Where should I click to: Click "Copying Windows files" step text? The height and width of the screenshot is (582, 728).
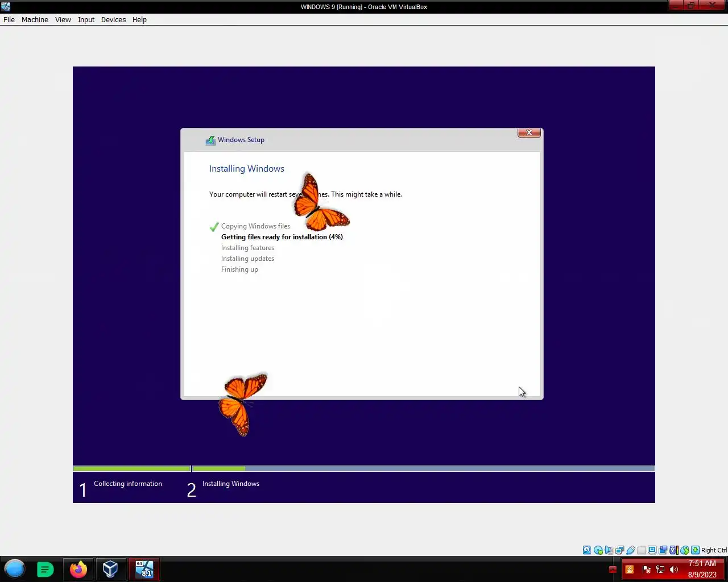click(x=255, y=226)
